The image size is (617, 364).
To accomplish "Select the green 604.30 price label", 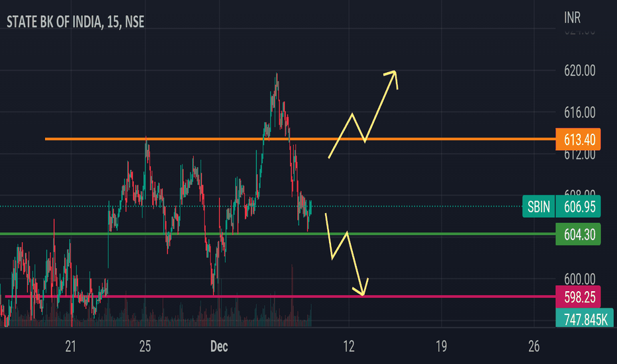I will 578,234.
